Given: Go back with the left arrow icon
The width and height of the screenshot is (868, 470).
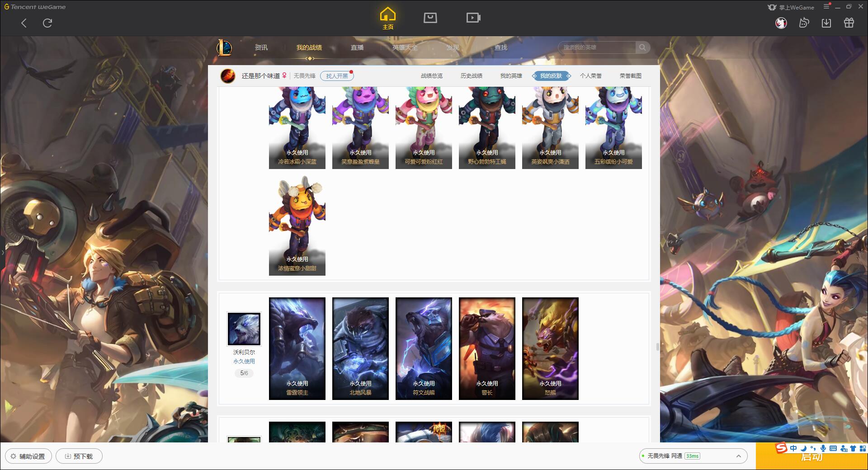Looking at the screenshot, I should point(24,23).
